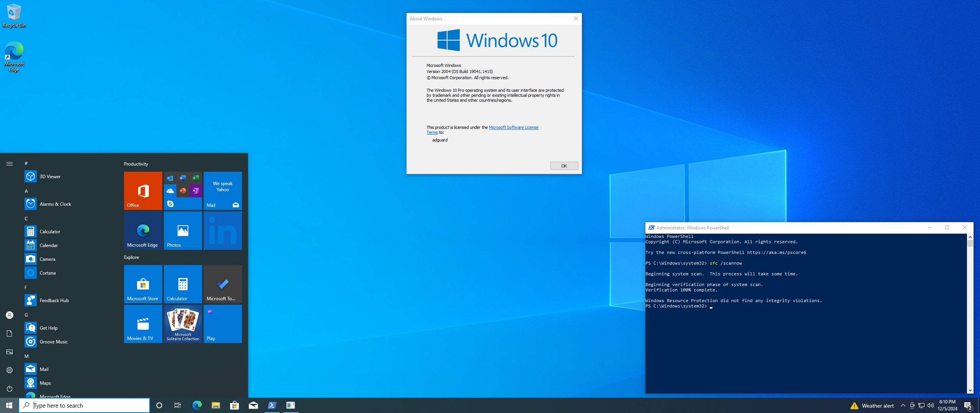980x413 pixels.
Task: Open the Recycle Bin desktop icon
Action: [x=14, y=15]
